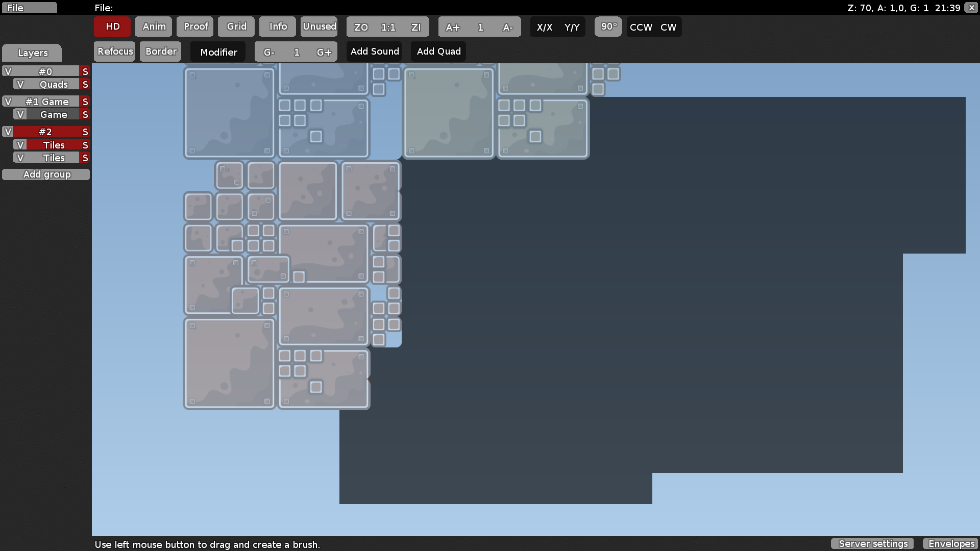Open the Modifier dropdown
The height and width of the screenshot is (551, 980).
(218, 52)
